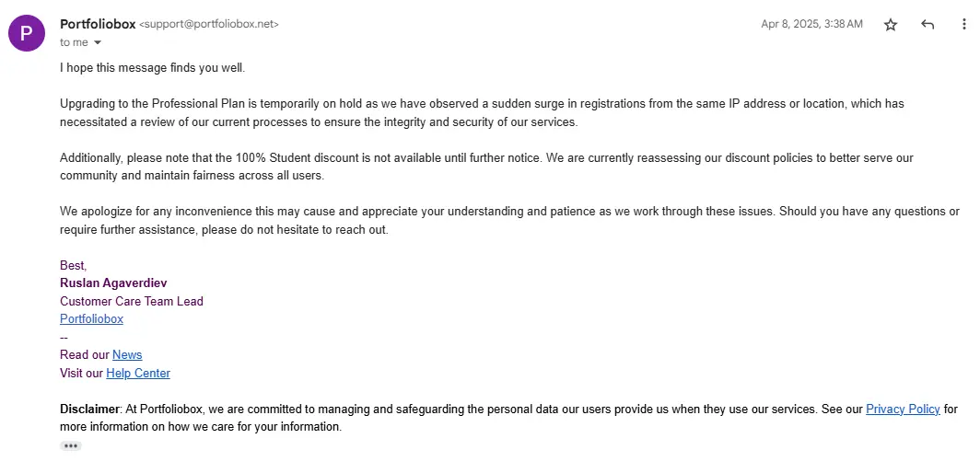Visit the Help Center link
Image resolution: width=980 pixels, height=473 pixels.
[138, 373]
